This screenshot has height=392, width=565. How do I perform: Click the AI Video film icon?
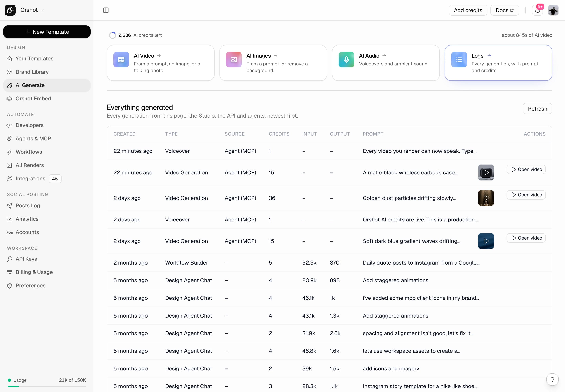coord(121,59)
